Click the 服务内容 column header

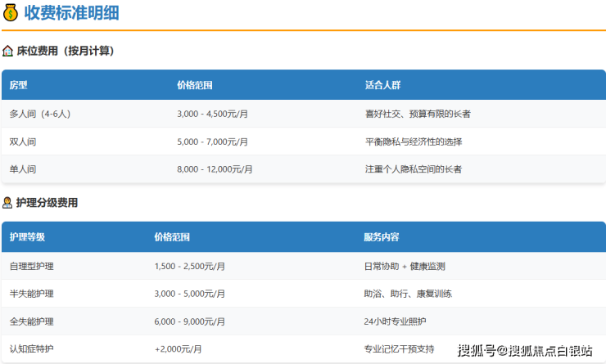click(x=382, y=237)
